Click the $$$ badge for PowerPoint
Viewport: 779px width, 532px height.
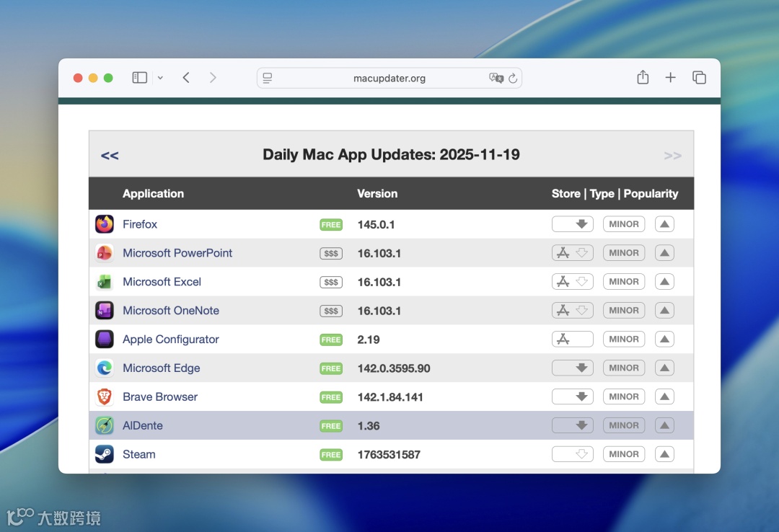331,253
